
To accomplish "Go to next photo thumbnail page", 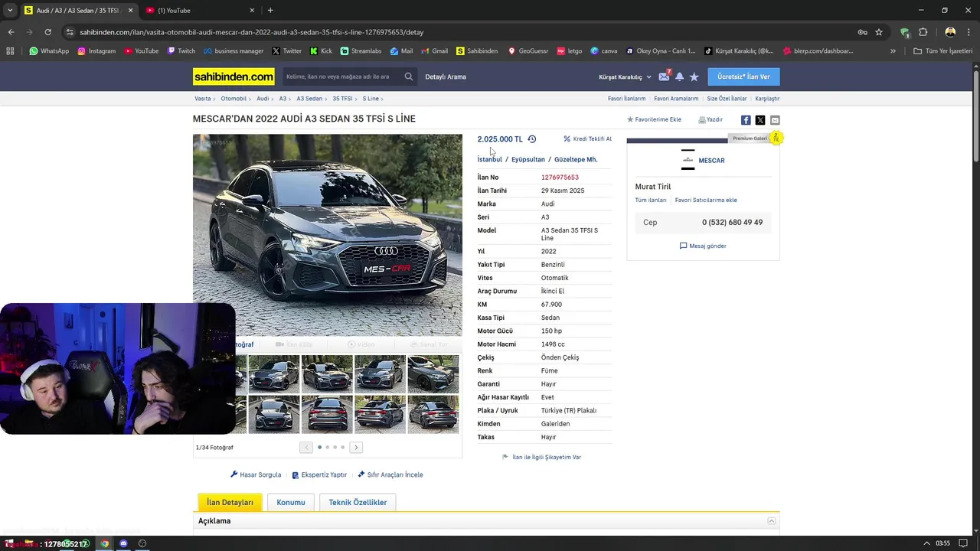I will point(356,447).
